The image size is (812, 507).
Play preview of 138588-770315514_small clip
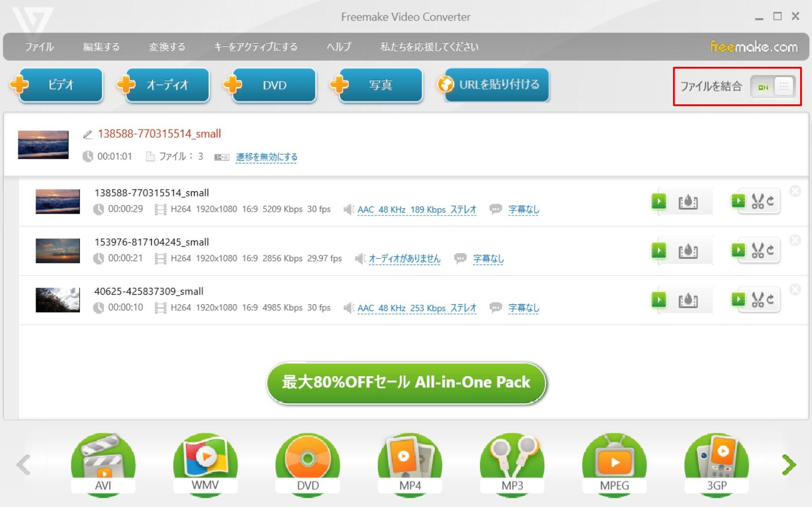tap(659, 201)
